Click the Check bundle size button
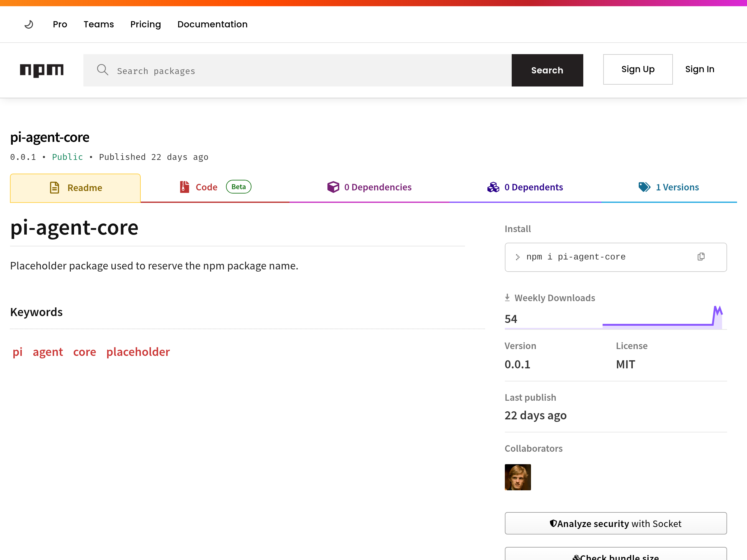The image size is (747, 560). (x=616, y=553)
